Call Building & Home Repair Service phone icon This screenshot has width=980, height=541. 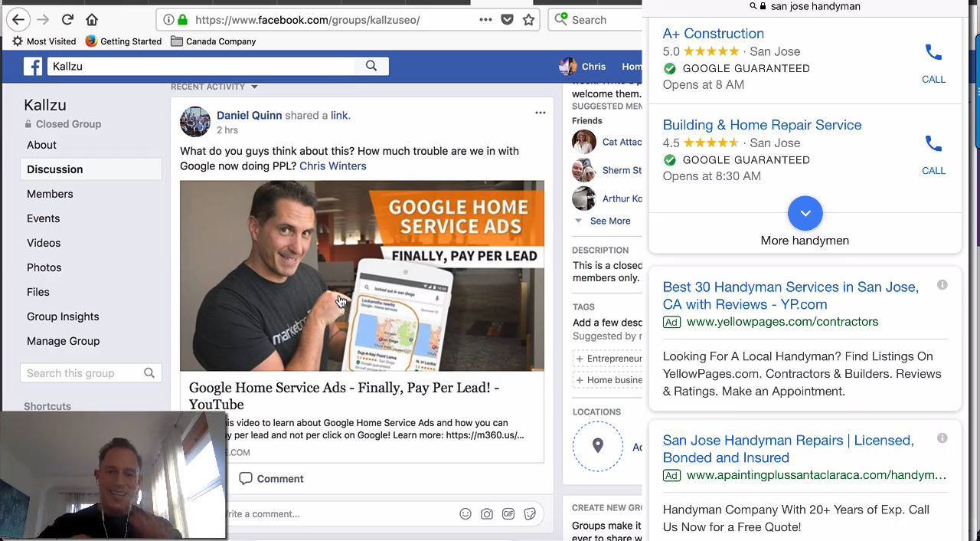933,143
